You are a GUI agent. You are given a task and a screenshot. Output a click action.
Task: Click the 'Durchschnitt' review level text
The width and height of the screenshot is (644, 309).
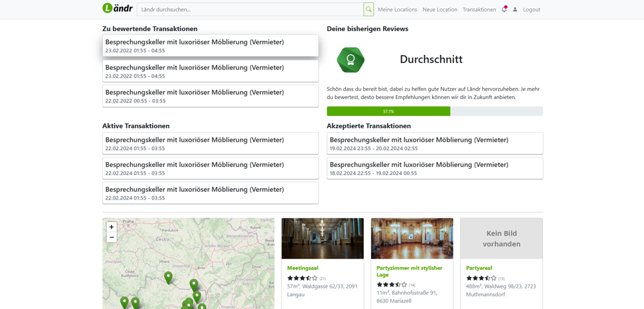point(431,59)
